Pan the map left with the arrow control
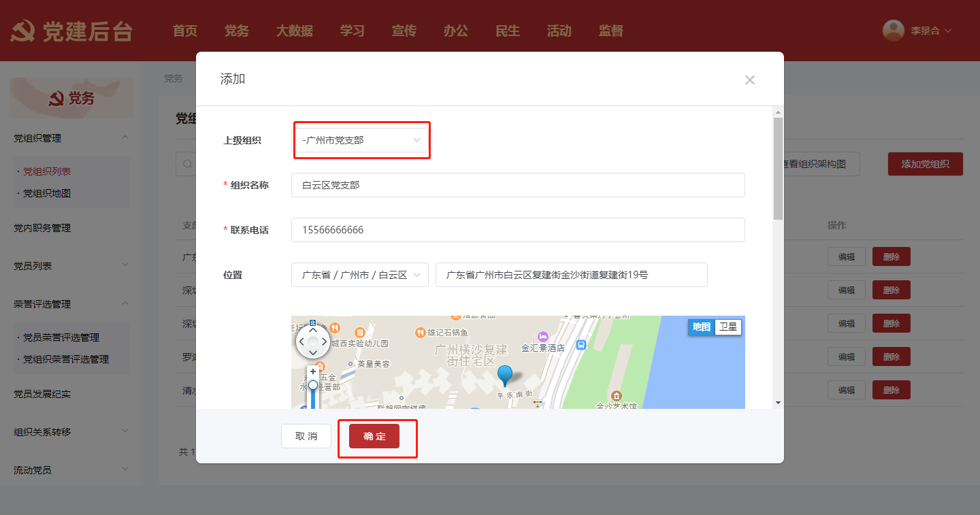This screenshot has width=980, height=515. [301, 342]
